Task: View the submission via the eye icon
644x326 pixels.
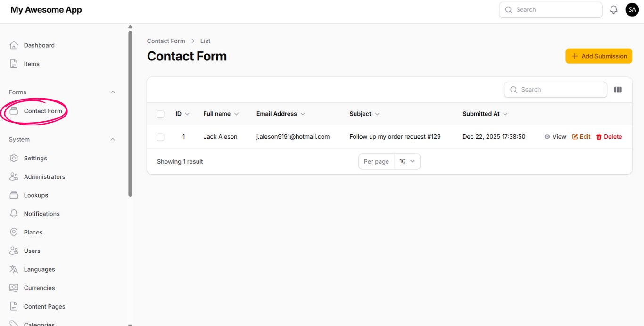Action: (x=547, y=137)
